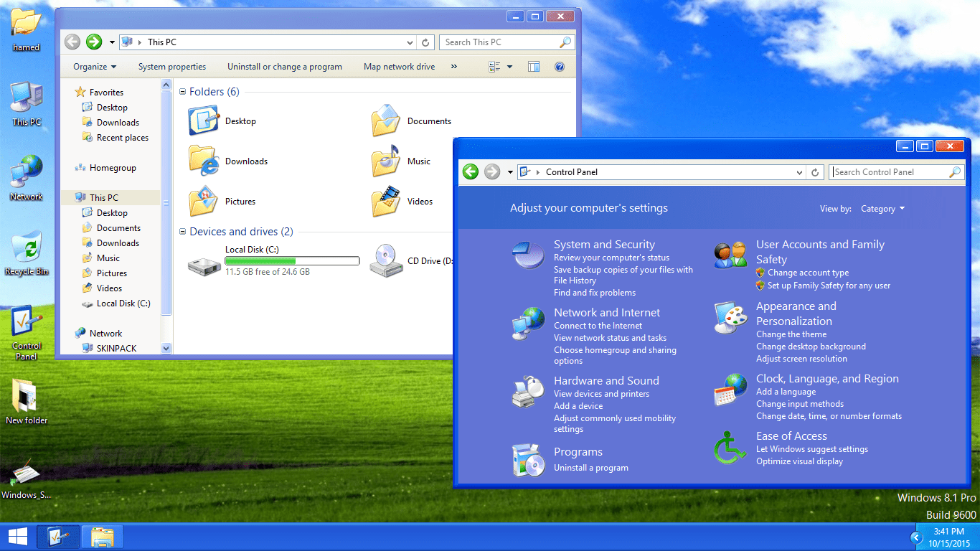Click the Network desktop icon
980x551 pixels.
[x=27, y=171]
